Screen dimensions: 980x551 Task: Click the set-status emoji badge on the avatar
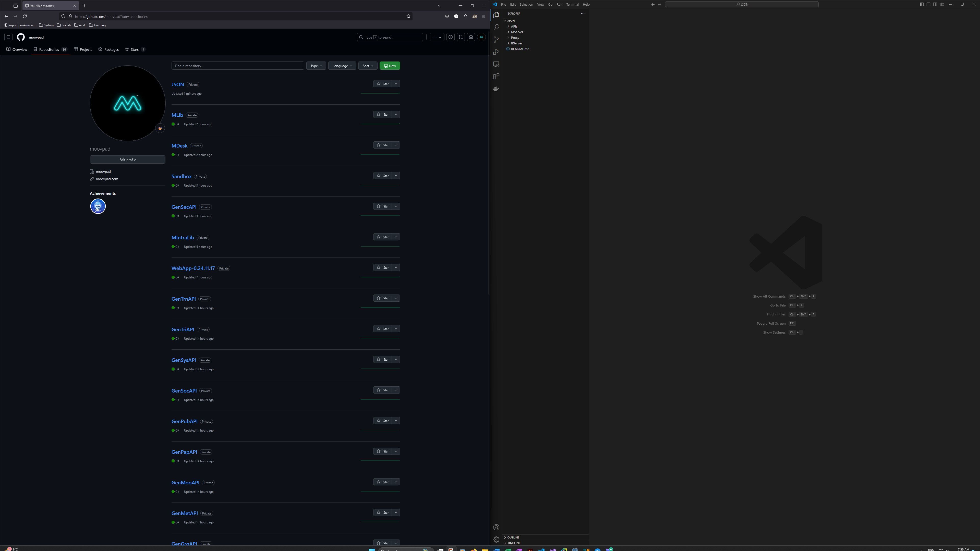click(160, 128)
